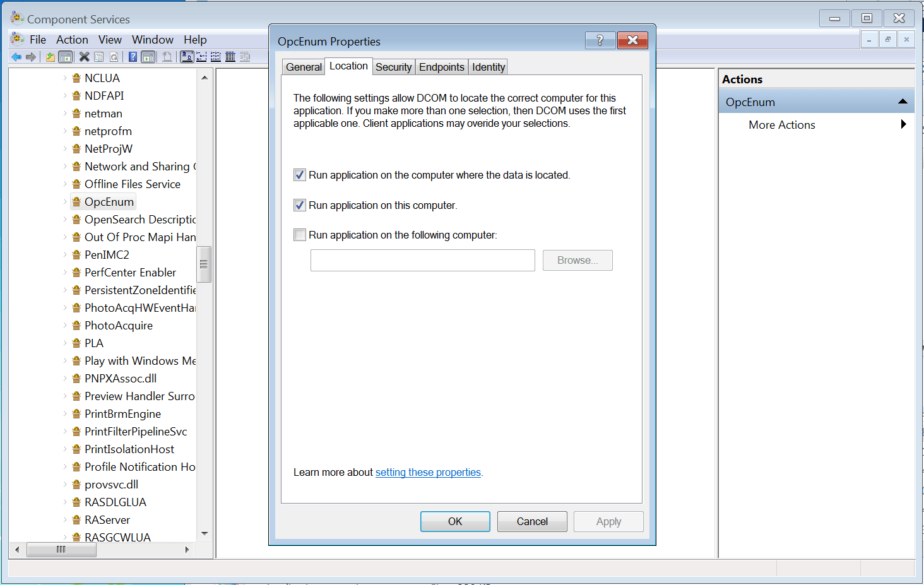This screenshot has width=924, height=585.
Task: Uncheck 'Run application where data is located'
Action: (300, 175)
